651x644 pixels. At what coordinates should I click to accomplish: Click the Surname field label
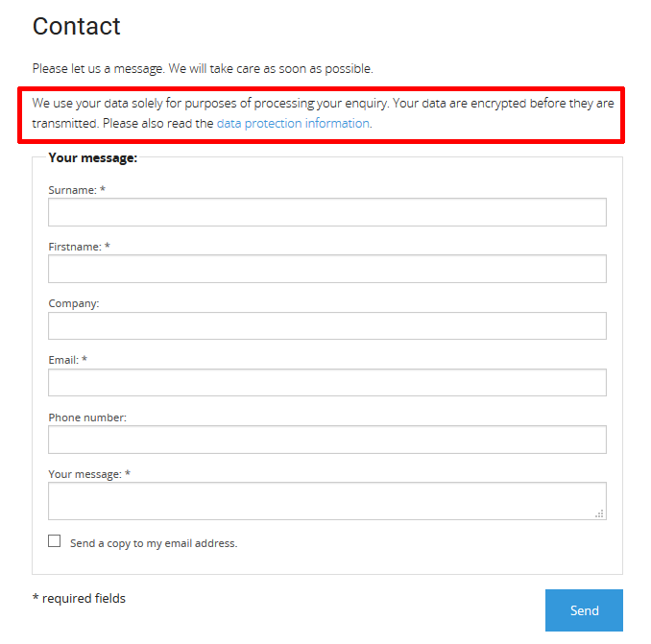[77, 190]
